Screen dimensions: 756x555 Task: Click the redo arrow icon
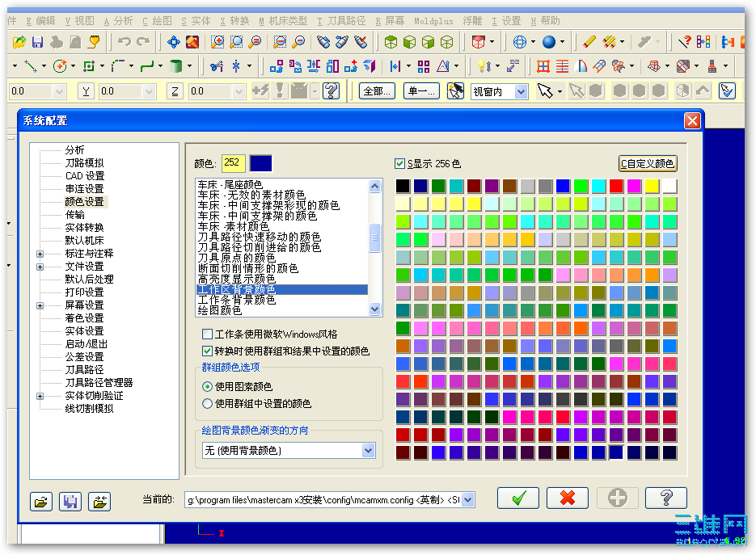(x=143, y=42)
